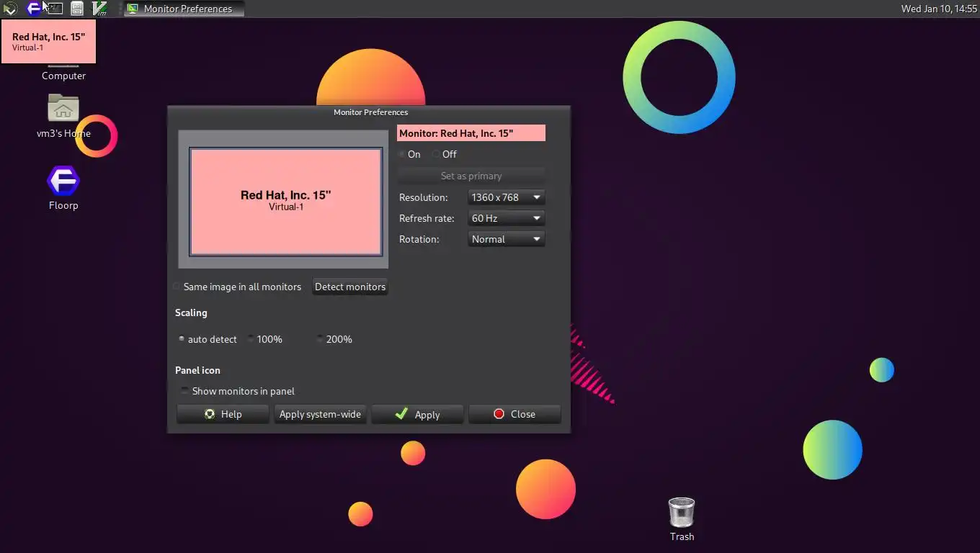Image resolution: width=980 pixels, height=553 pixels.
Task: Select 200% scaling
Action: [x=334, y=339]
